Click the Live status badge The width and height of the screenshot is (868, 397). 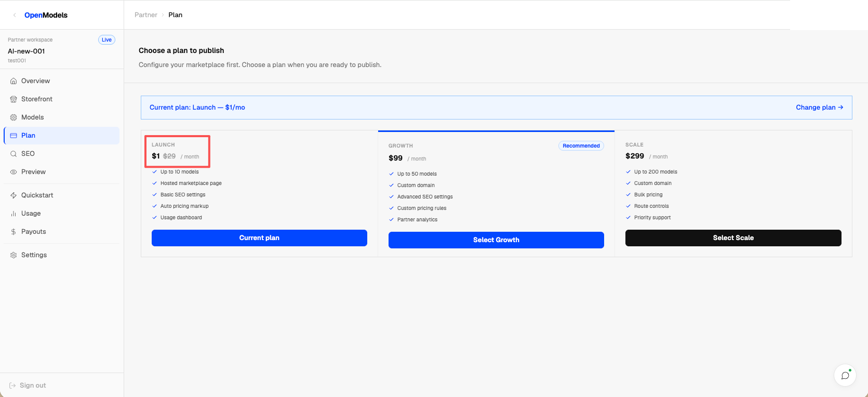coord(106,40)
